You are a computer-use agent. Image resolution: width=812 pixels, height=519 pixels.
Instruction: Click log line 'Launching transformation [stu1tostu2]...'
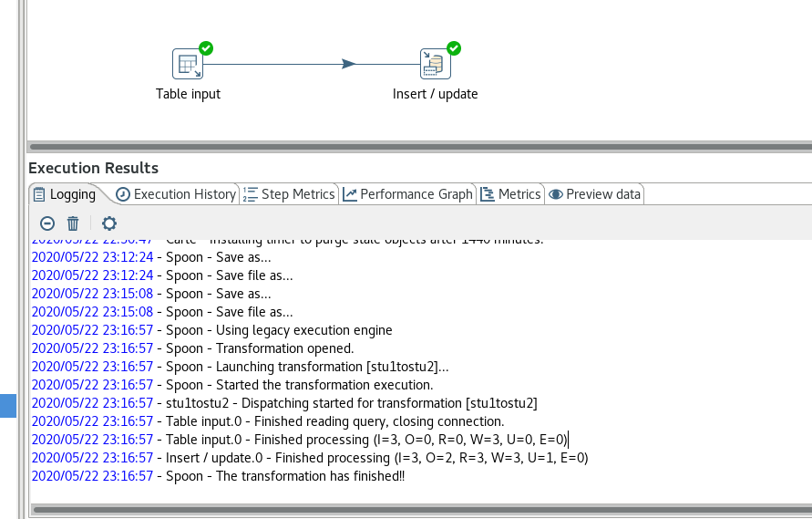click(241, 367)
